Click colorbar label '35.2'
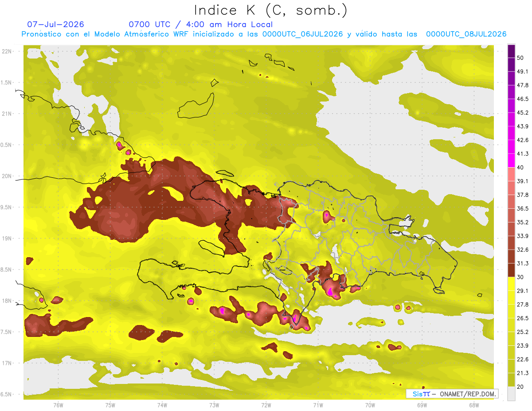The width and height of the screenshot is (532, 411). pyautogui.click(x=523, y=223)
